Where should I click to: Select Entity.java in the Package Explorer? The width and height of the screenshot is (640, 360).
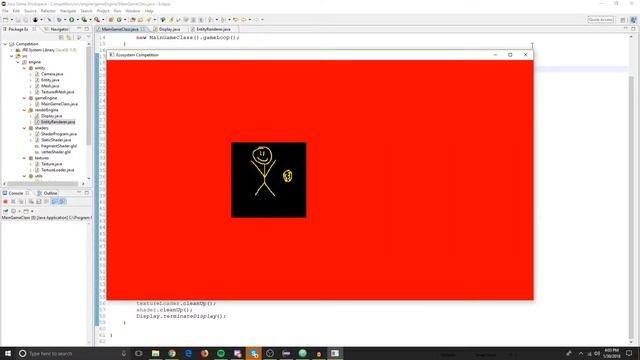coord(50,80)
